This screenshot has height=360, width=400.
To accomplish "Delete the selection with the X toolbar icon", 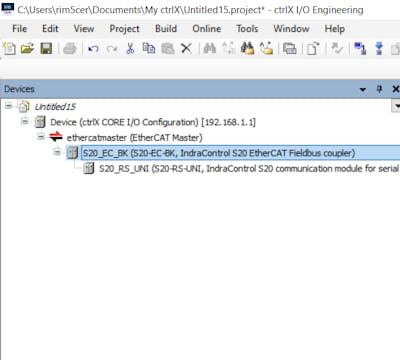I will click(x=186, y=49).
